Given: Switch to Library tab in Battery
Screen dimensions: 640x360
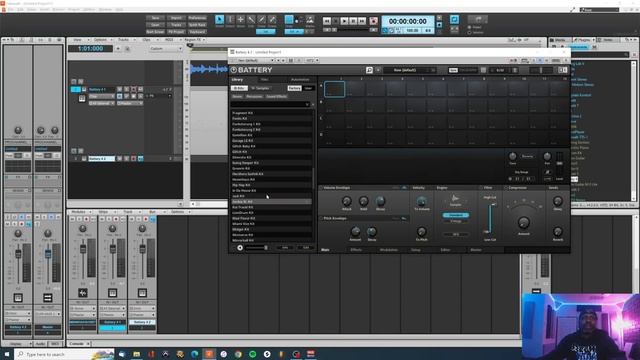Looking at the screenshot, I should 237,80.
